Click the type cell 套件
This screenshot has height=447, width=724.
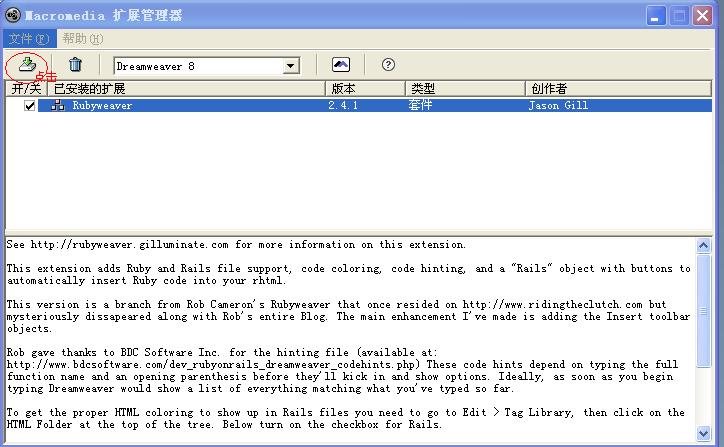(420, 105)
